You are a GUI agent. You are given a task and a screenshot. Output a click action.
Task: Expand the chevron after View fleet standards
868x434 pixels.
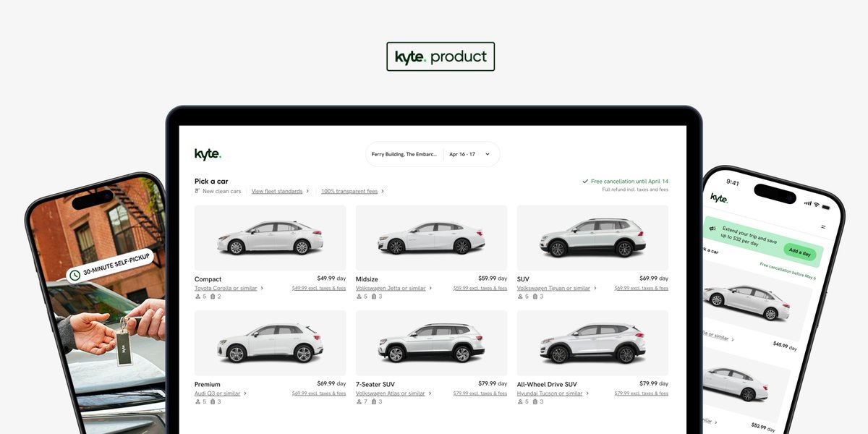(x=307, y=191)
